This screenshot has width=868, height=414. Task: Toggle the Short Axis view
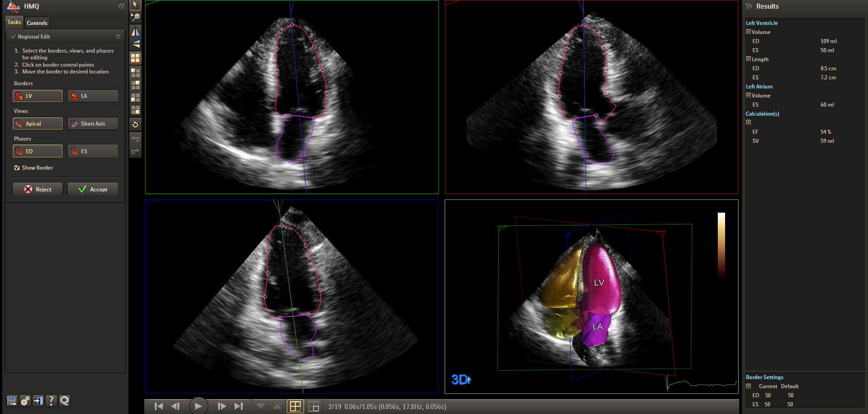point(93,124)
